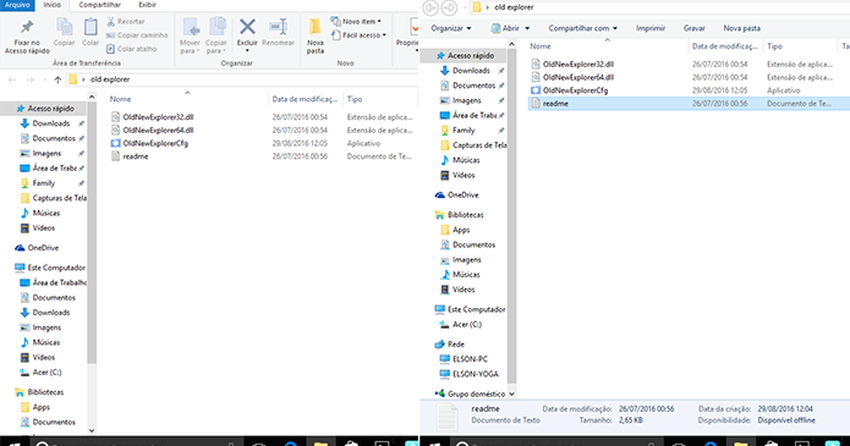This screenshot has width=850, height=446.
Task: Open ELSON-YOGA in right sidebar
Action: 475,374
